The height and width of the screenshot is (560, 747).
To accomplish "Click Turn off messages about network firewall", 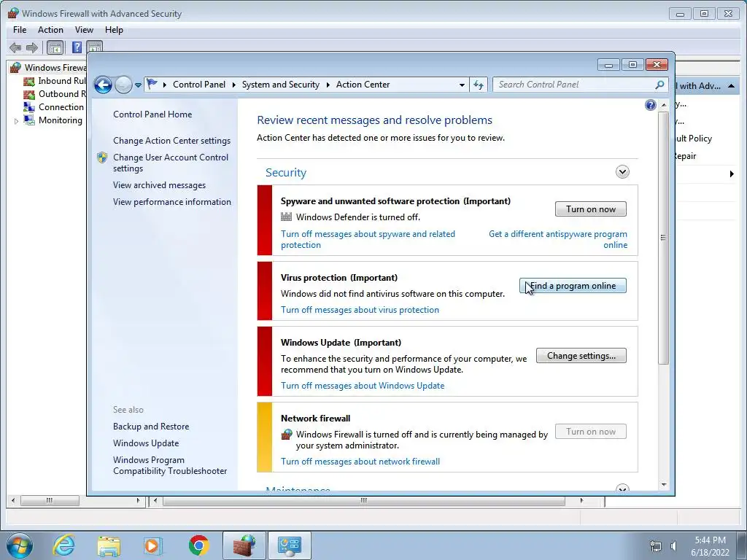I will coord(360,462).
